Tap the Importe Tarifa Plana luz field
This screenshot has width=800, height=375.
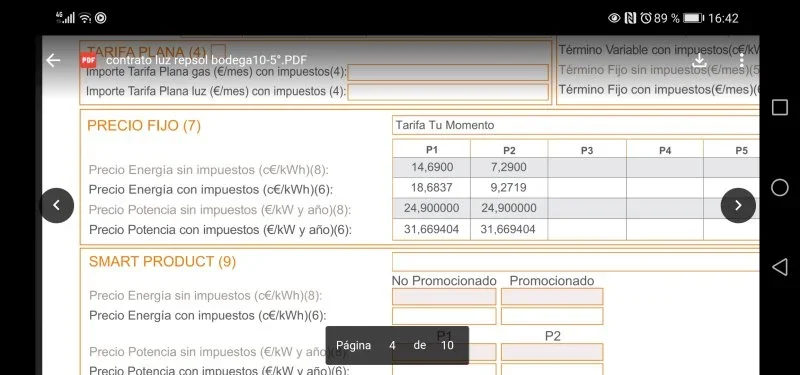[448, 92]
